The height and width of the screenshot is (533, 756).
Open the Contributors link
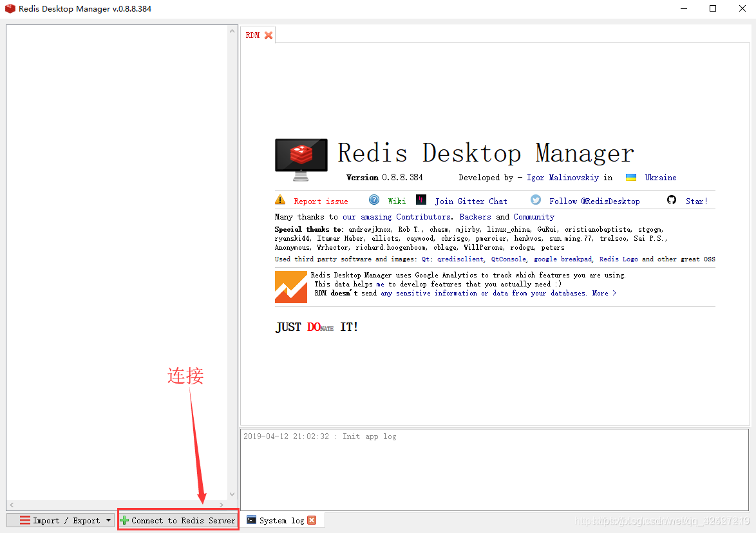[x=423, y=217]
